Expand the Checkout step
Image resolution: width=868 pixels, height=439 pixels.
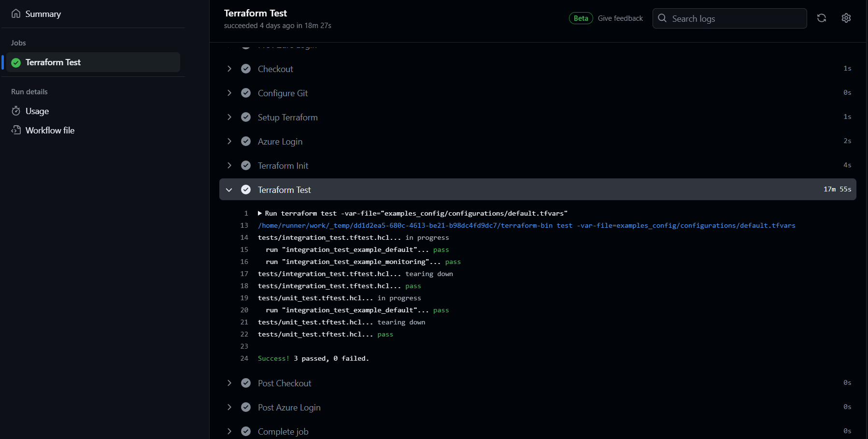click(229, 69)
